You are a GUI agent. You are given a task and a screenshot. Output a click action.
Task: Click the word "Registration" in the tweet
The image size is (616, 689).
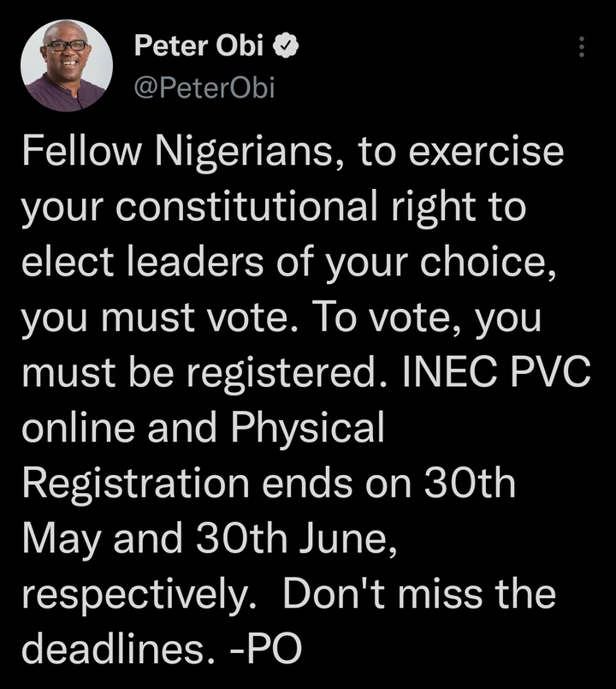click(135, 484)
